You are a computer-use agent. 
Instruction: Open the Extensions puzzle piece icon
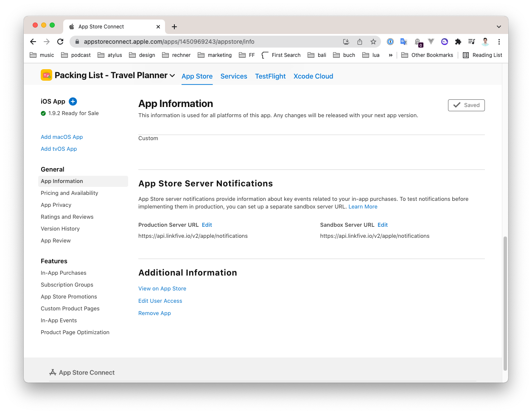click(x=458, y=42)
